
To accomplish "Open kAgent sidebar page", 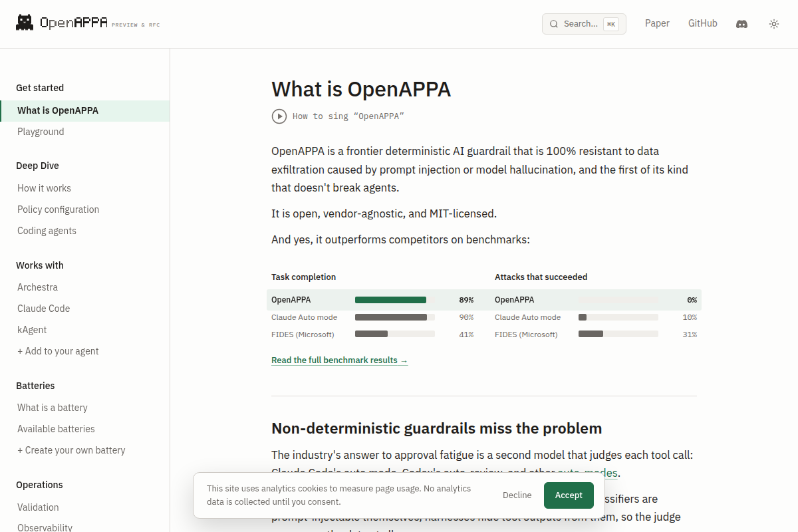I will (32, 330).
